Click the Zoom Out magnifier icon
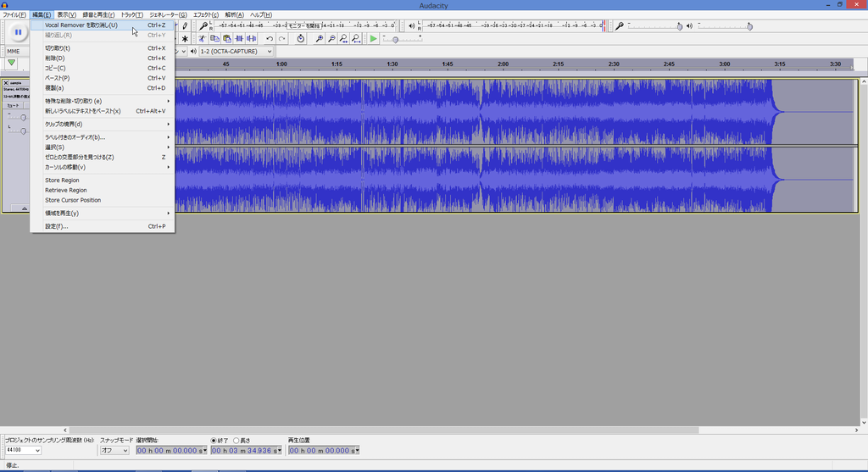The height and width of the screenshot is (472, 868). [331, 39]
